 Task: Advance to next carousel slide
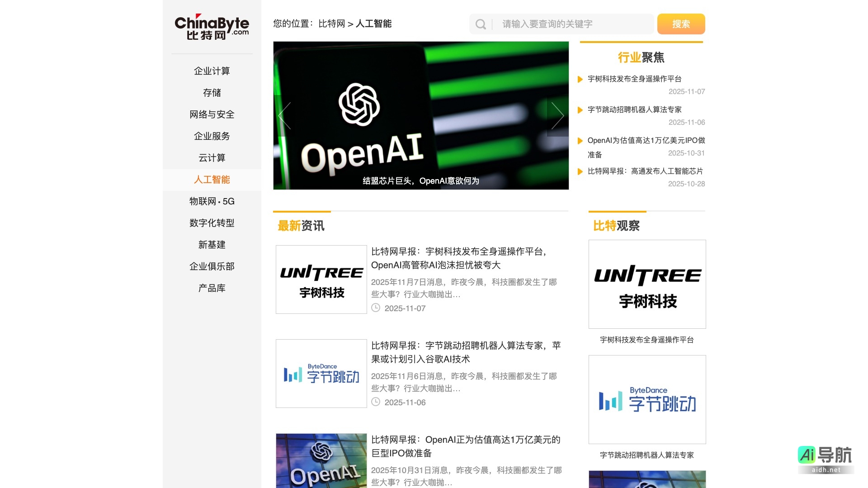coord(557,116)
